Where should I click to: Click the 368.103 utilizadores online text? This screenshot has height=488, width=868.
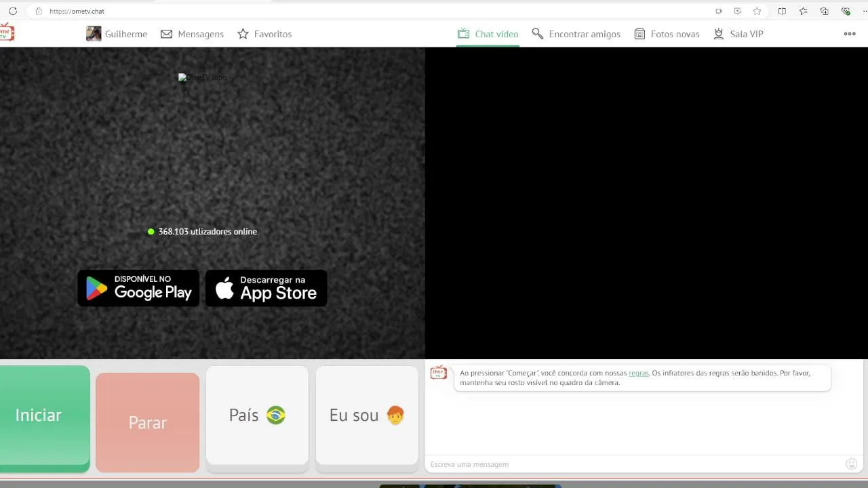208,231
